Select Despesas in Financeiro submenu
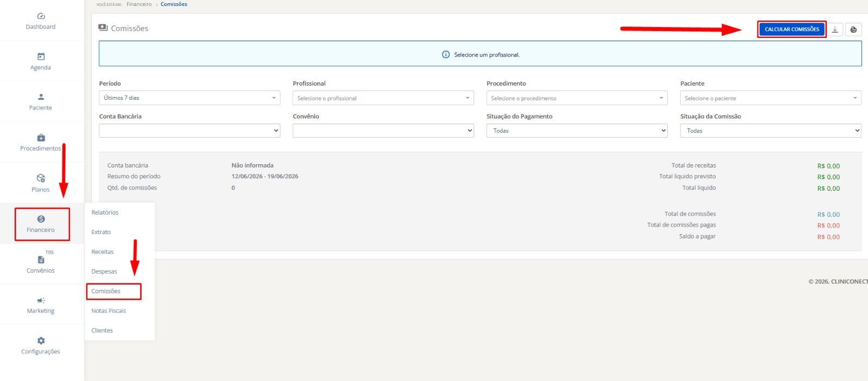Viewport: 868px width, 381px height. (104, 272)
